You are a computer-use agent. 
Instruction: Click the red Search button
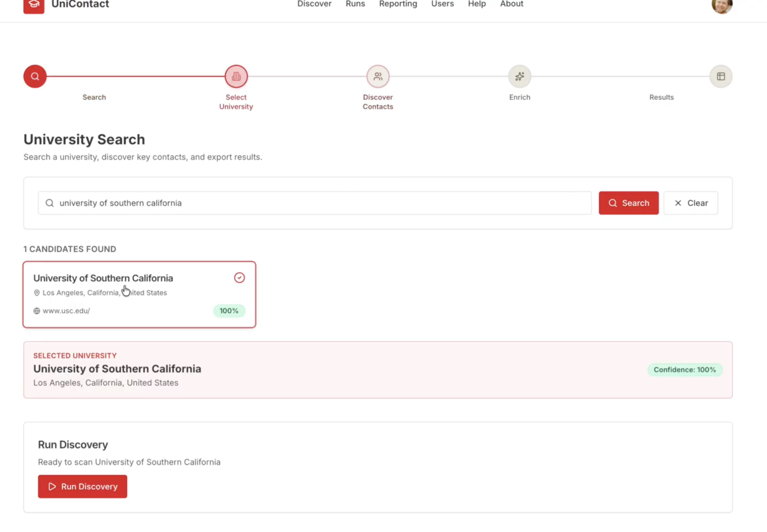tap(628, 203)
